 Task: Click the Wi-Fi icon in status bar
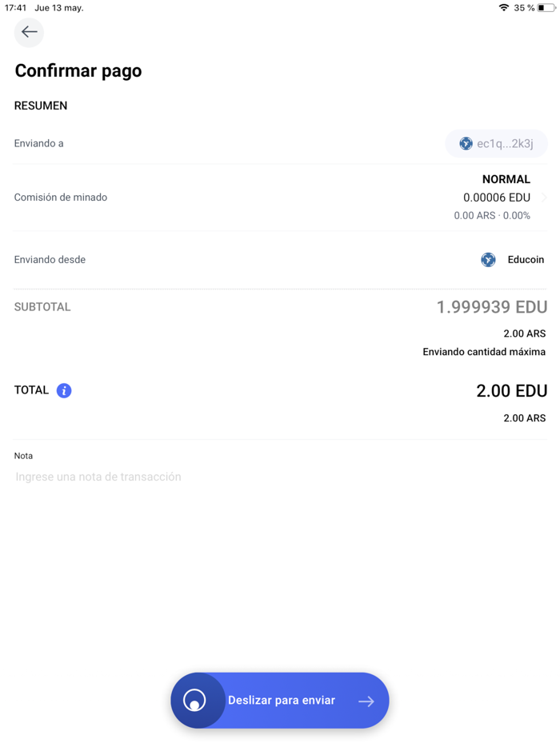504,8
